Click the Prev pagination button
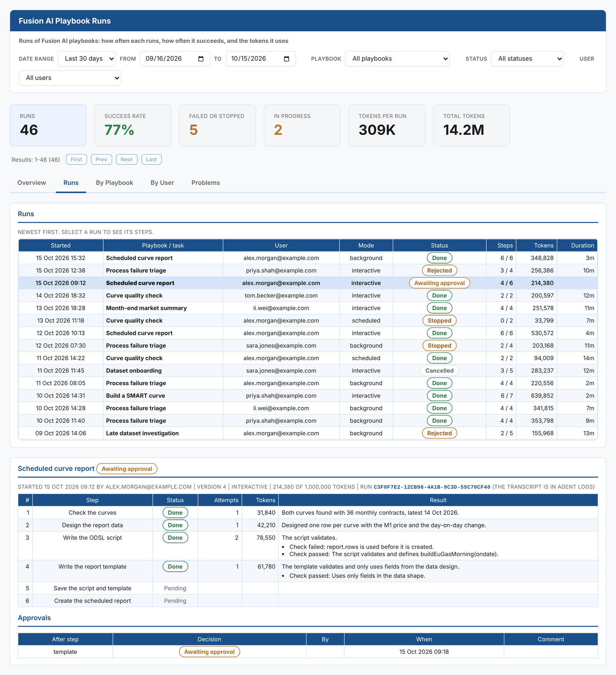This screenshot has width=616, height=675. (x=101, y=160)
